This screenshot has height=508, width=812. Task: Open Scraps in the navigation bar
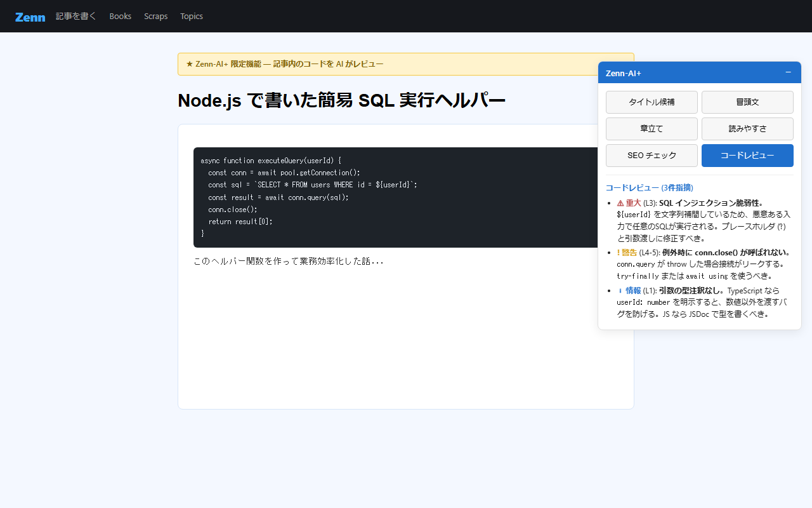tap(156, 17)
